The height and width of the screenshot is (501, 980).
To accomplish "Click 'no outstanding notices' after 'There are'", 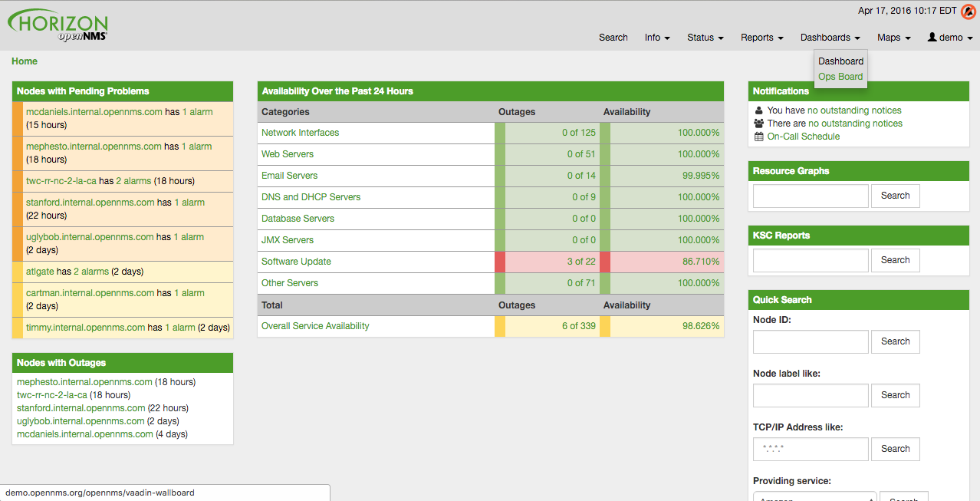I will point(856,124).
